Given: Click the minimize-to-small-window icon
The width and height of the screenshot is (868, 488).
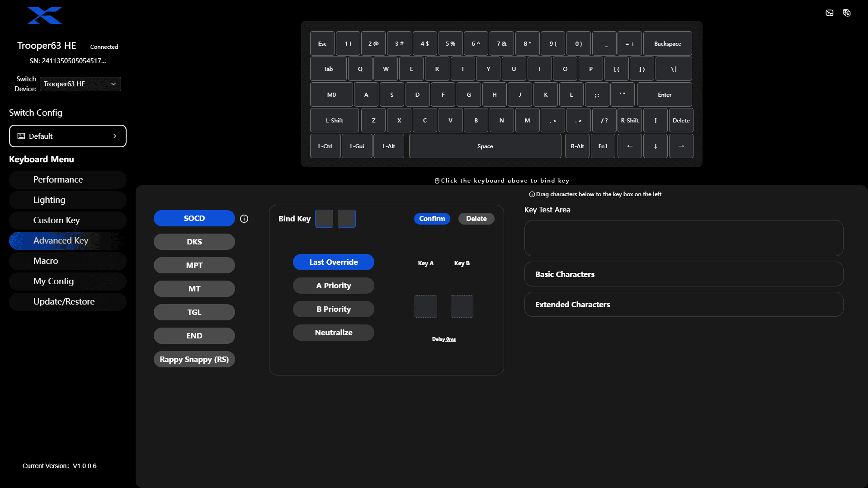Looking at the screenshot, I should (x=830, y=13).
